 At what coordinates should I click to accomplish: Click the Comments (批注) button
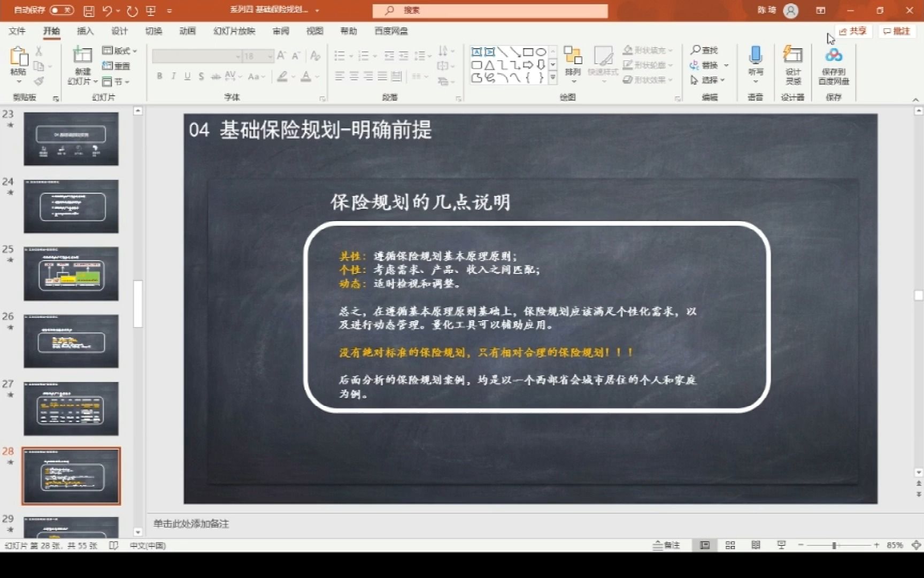[x=896, y=31]
